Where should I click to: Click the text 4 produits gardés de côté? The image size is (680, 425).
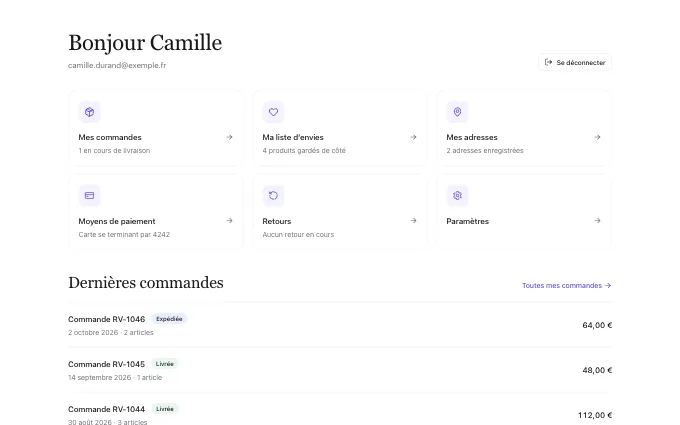point(304,150)
